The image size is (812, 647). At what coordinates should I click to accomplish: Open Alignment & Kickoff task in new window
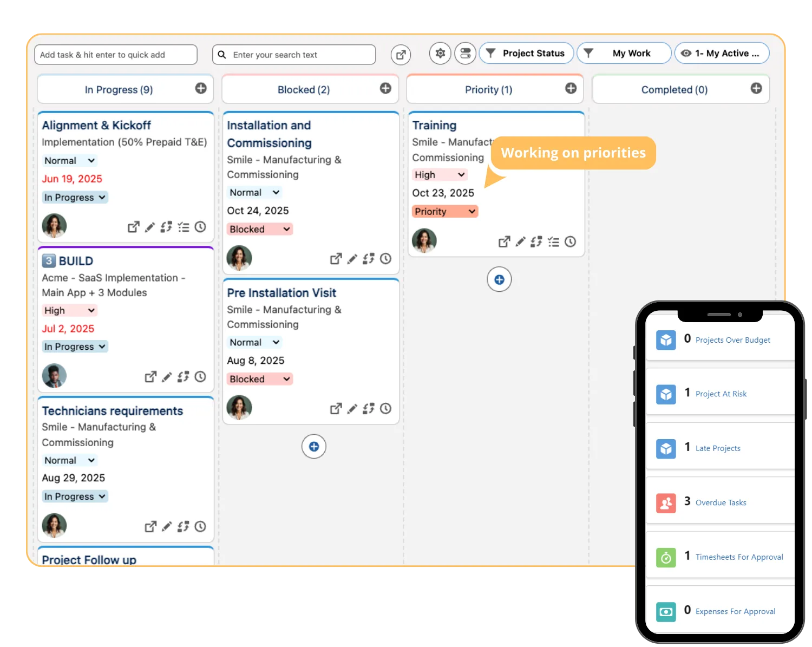pos(133,227)
